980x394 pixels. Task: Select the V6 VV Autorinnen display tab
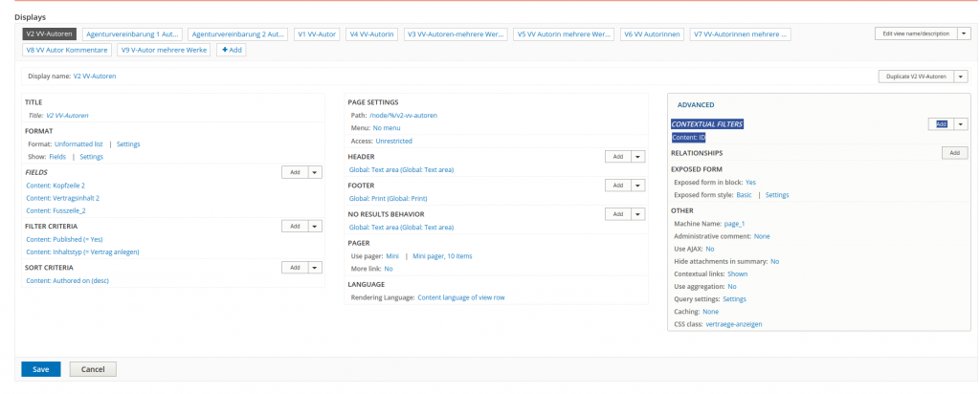coord(652,33)
